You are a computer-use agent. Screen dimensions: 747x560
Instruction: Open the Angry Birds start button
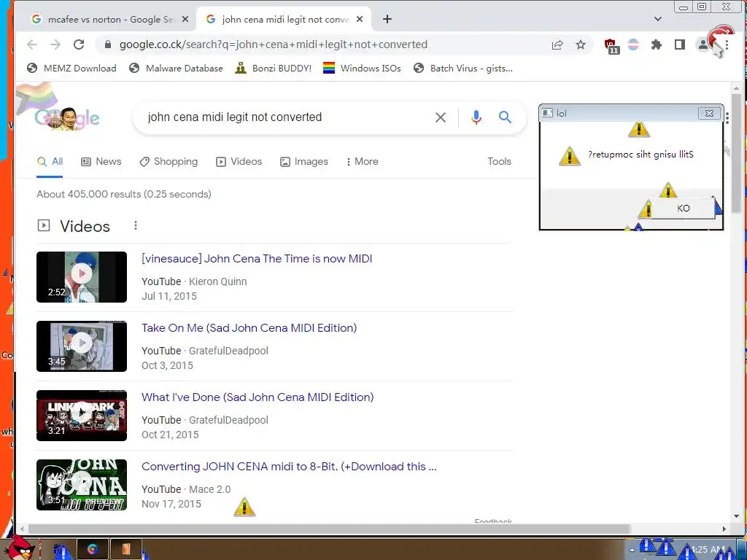(x=20, y=548)
